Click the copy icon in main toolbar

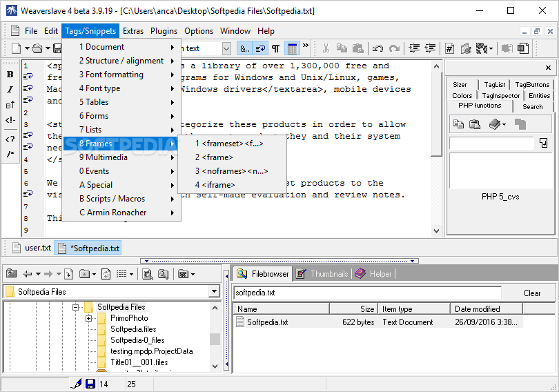[x=342, y=48]
